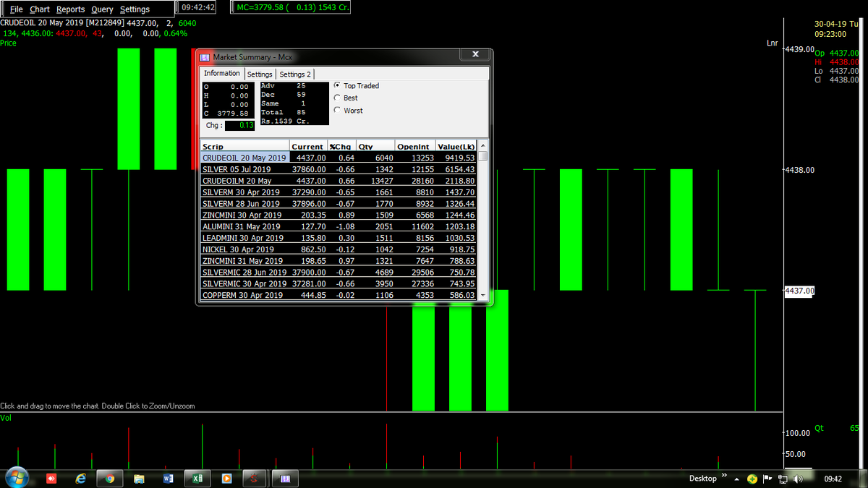Sort by the Current column header

pos(308,146)
